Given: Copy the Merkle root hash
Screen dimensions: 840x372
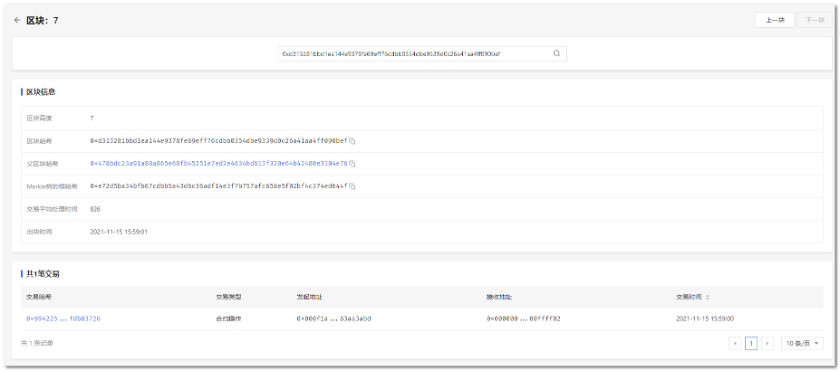Looking at the screenshot, I should point(352,187).
